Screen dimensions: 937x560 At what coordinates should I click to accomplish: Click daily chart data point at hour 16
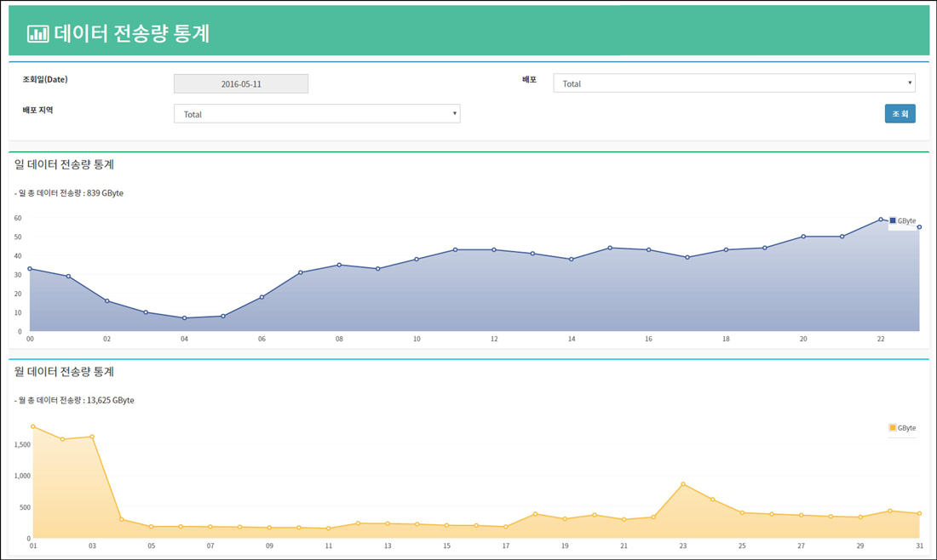point(648,249)
